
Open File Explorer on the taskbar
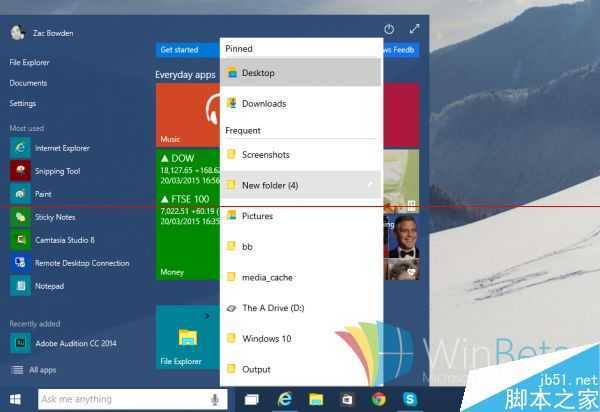pos(316,400)
